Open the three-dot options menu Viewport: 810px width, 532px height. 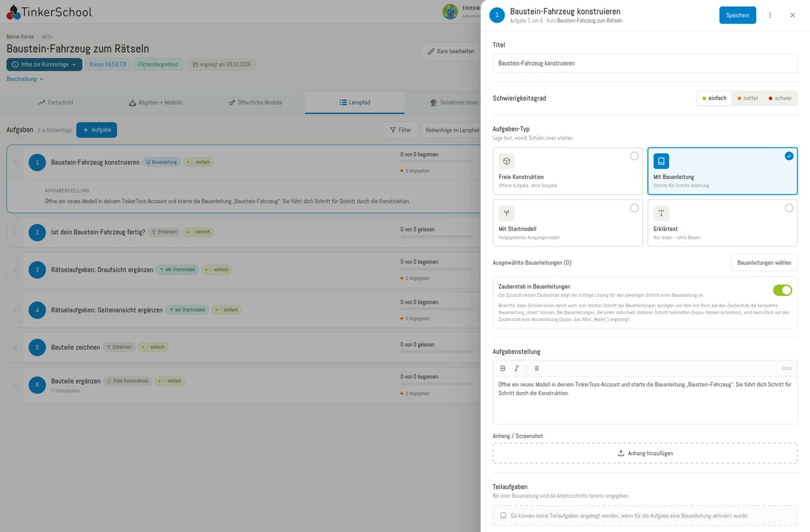click(770, 15)
